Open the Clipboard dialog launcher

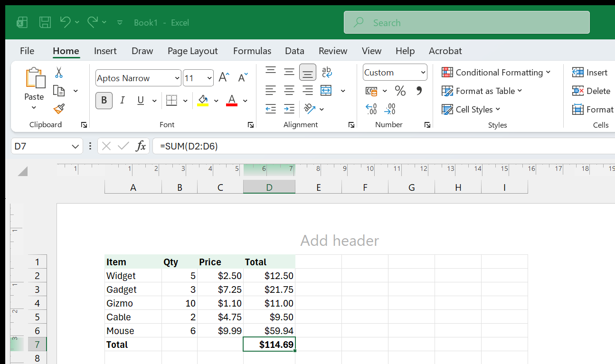pos(84,125)
